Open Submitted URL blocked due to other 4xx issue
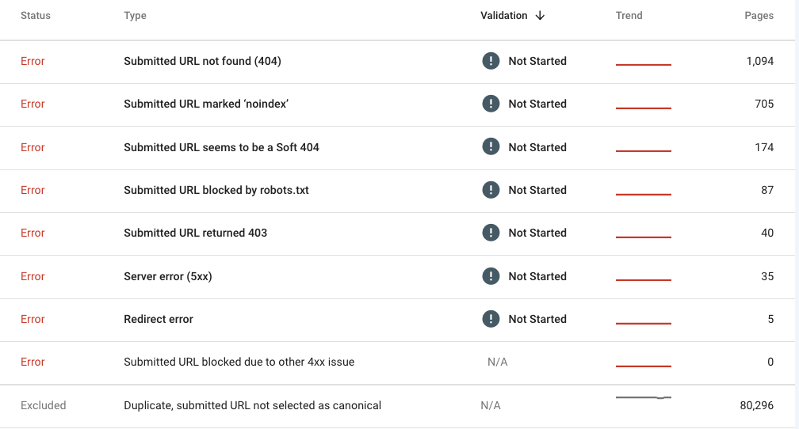The height and width of the screenshot is (429, 799). [x=397, y=362]
